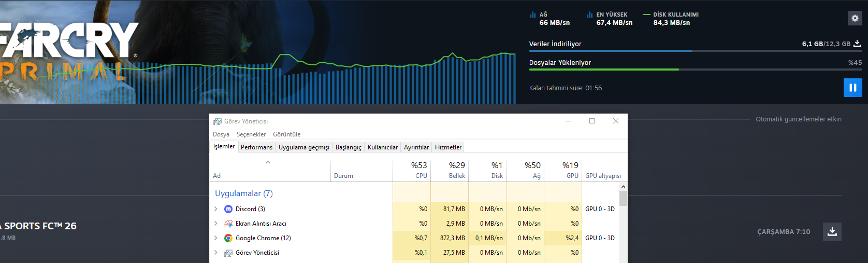Sort by Disk column header
The image size is (868, 263).
[x=487, y=170]
